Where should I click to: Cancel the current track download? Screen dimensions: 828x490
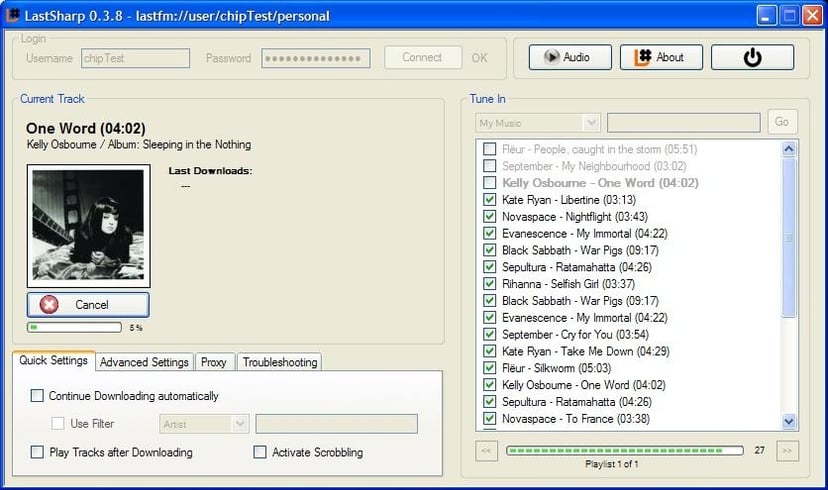(x=88, y=304)
